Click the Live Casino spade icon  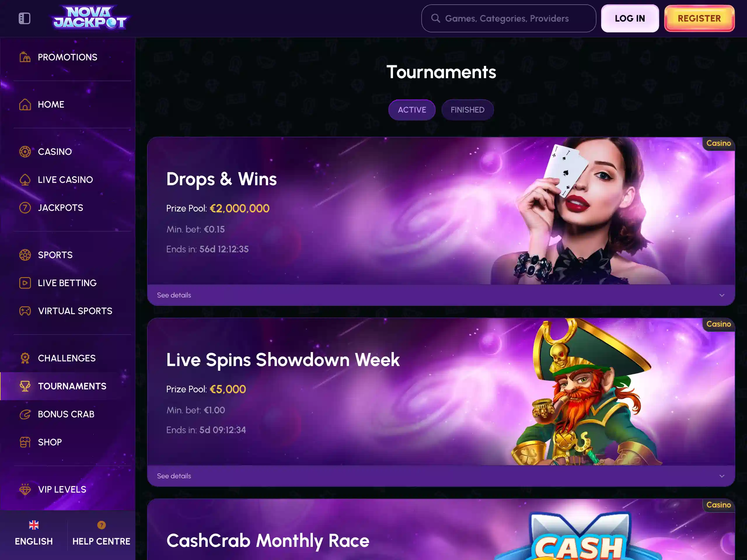coord(25,180)
